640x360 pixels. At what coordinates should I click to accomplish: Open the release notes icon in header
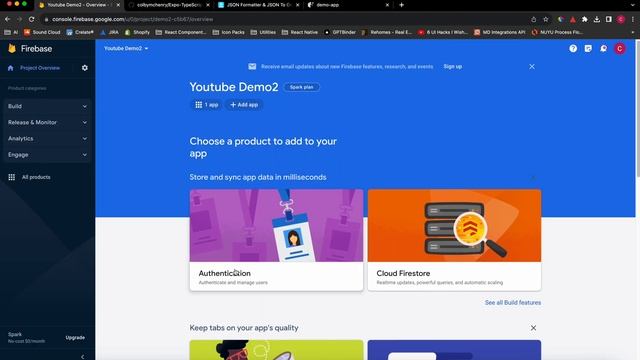pos(588,49)
